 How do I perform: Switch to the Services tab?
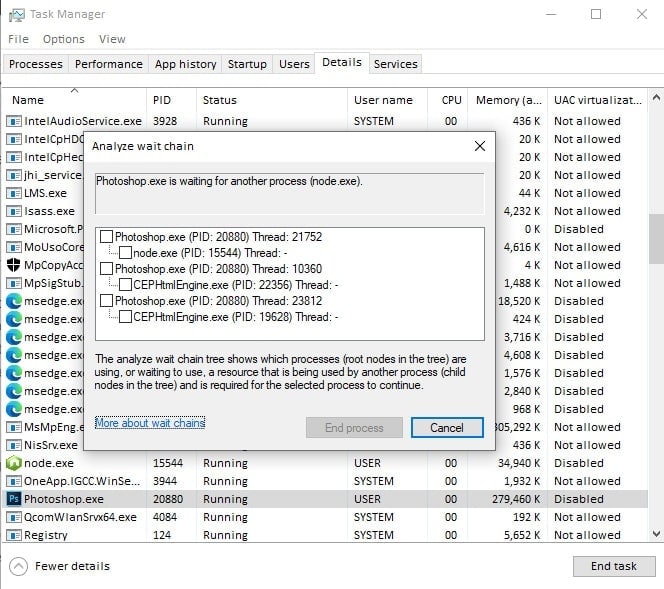[396, 64]
